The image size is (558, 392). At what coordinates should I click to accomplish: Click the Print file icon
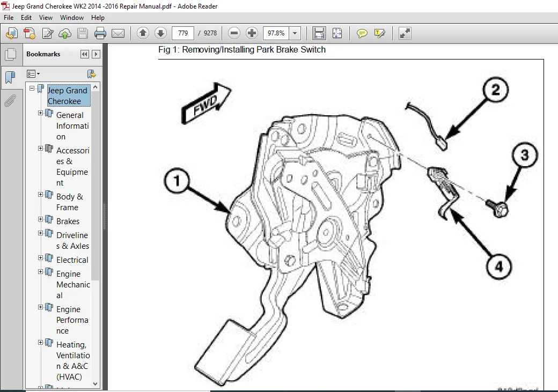[100, 33]
